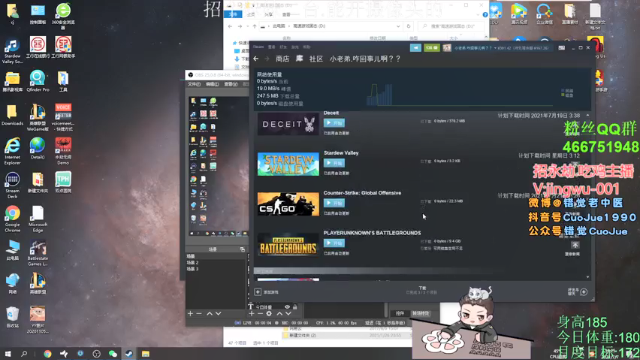This screenshot has height=360, width=640.
Task: Click the green friends button in Steam header
Action: pos(431,48)
